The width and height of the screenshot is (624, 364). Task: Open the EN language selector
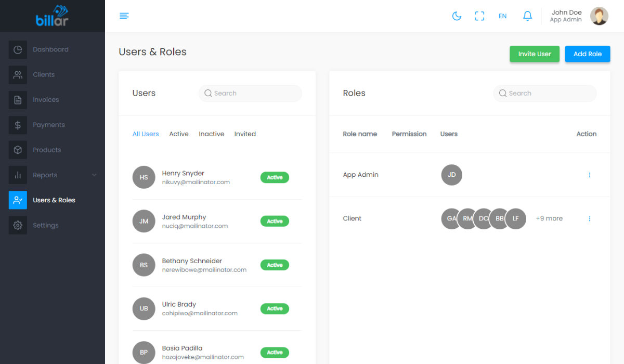(502, 16)
